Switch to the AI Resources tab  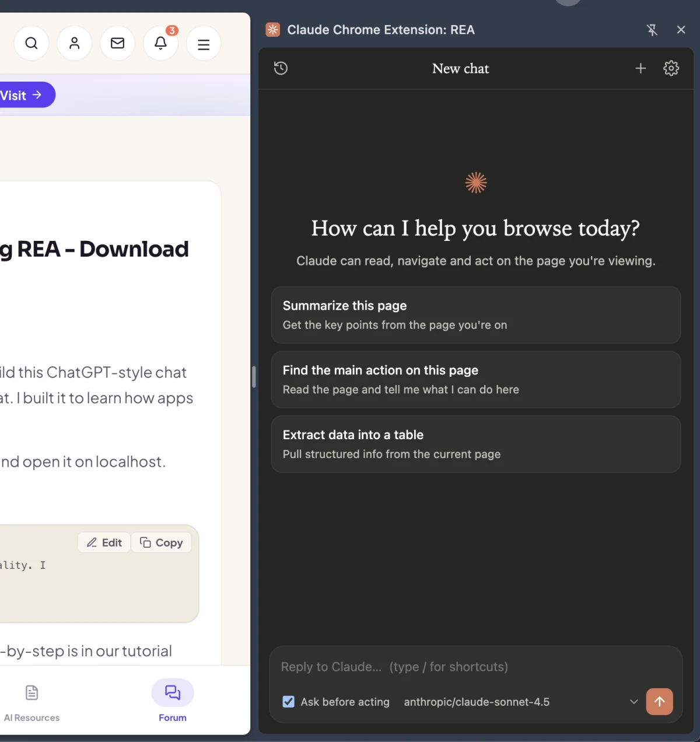tap(32, 702)
